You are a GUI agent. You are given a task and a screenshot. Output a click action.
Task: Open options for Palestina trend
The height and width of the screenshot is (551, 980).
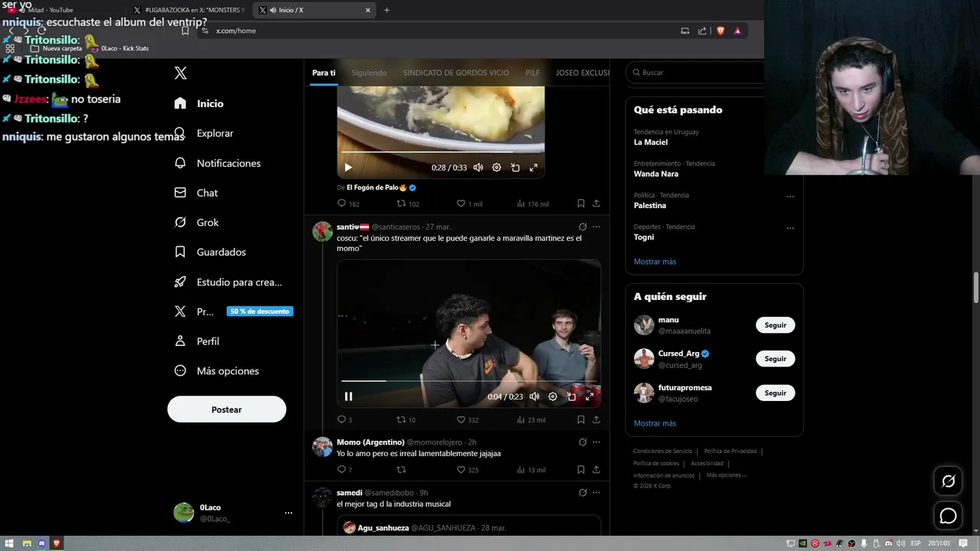pos(790,197)
